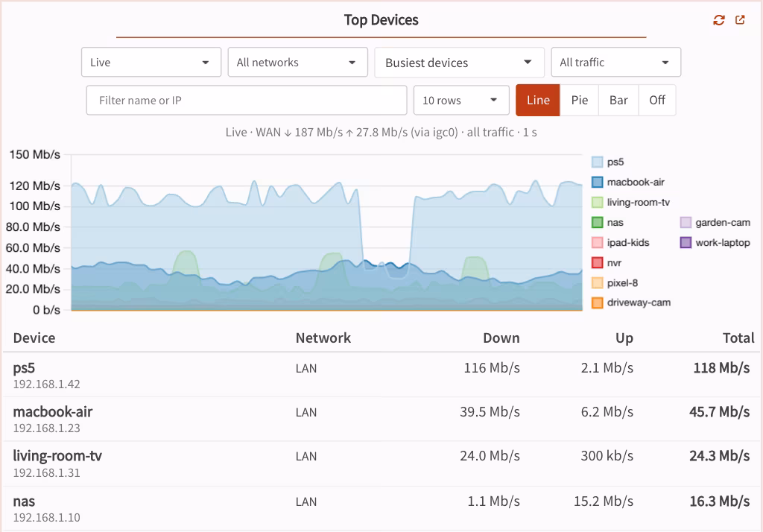Toggle work-laptop series in chart legend

click(x=715, y=242)
